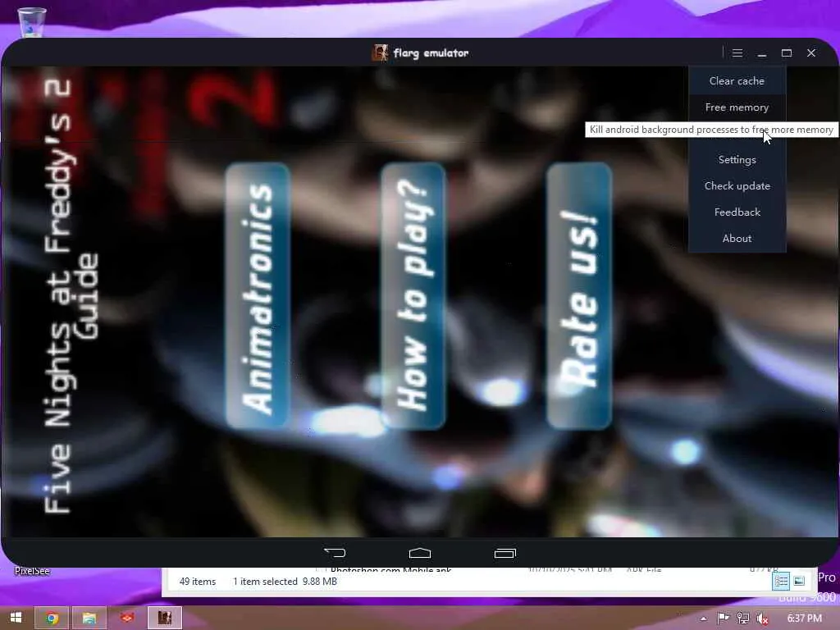840x630 pixels.
Task: Minimize the flarg emulator window
Action: point(762,53)
